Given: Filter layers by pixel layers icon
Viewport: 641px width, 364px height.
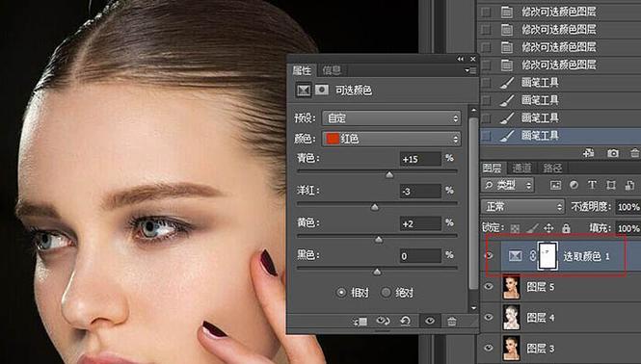Looking at the screenshot, I should 555,185.
